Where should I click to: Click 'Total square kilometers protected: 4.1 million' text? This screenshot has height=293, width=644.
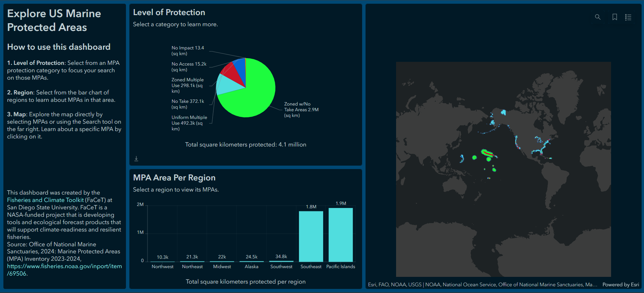246,144
